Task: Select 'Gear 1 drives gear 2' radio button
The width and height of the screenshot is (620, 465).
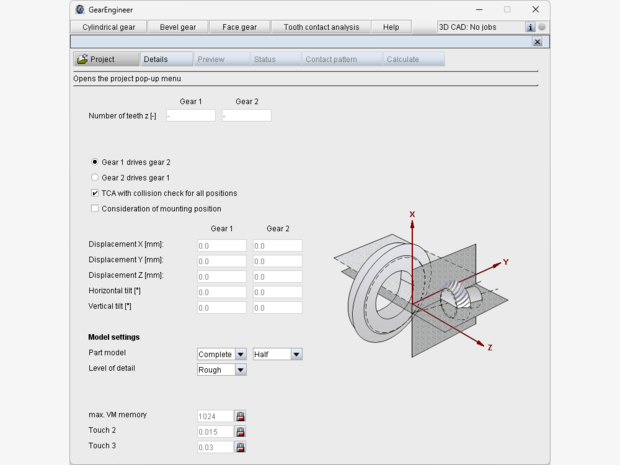Action: 95,162
